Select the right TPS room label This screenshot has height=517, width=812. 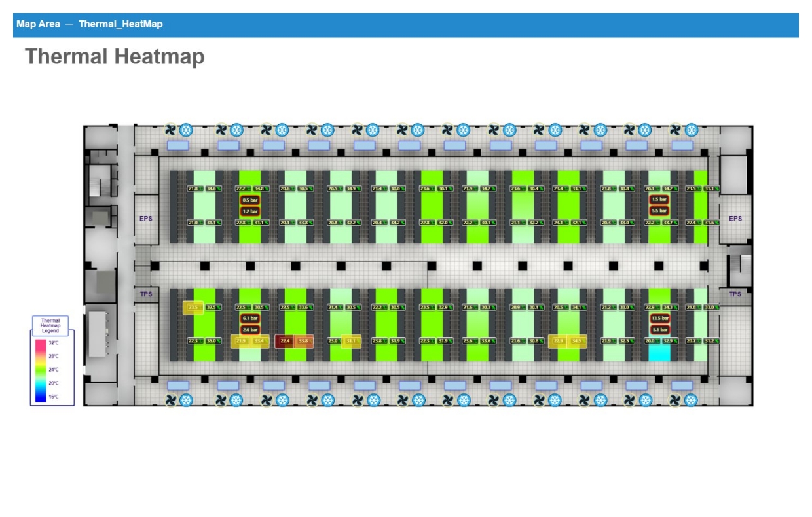pyautogui.click(x=735, y=294)
